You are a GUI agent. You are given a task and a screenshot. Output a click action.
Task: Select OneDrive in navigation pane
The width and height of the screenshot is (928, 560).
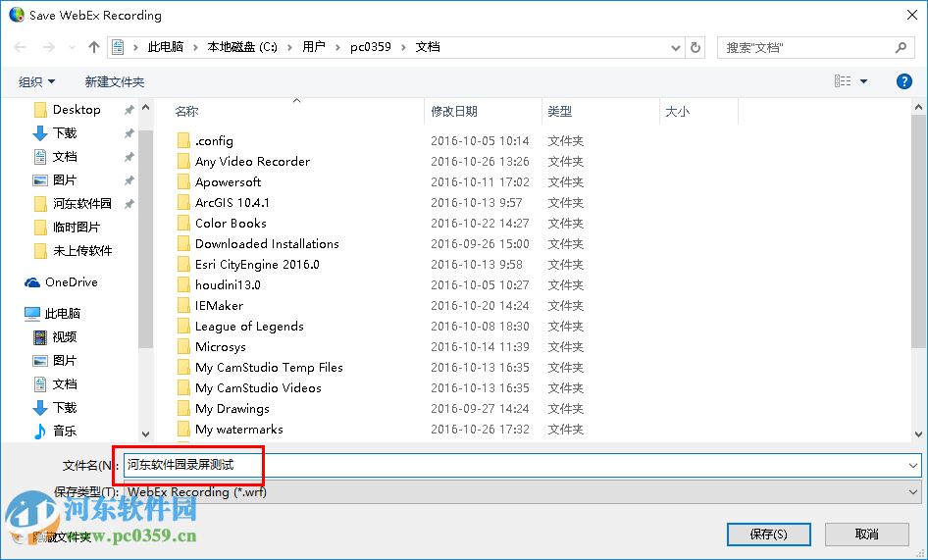coord(71,282)
